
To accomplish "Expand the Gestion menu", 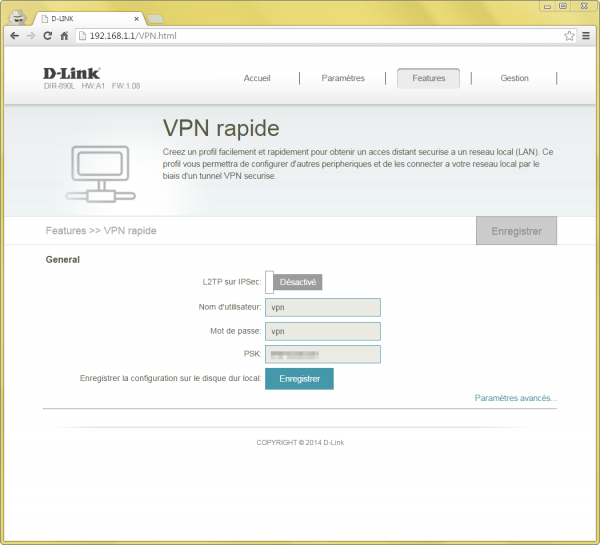I will point(514,78).
